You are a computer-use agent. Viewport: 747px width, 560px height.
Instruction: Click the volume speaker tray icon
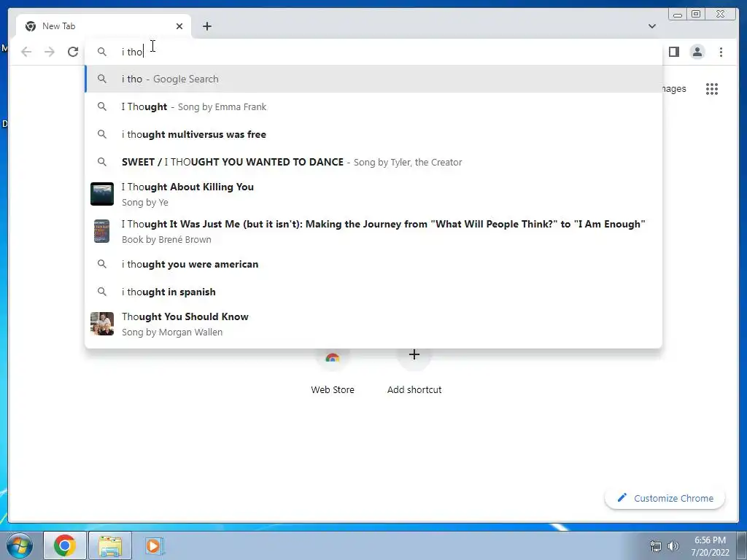pos(673,546)
